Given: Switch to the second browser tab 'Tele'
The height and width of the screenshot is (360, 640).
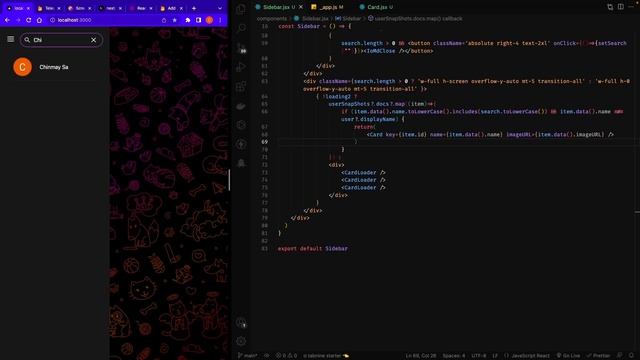Looking at the screenshot, I should [49, 8].
